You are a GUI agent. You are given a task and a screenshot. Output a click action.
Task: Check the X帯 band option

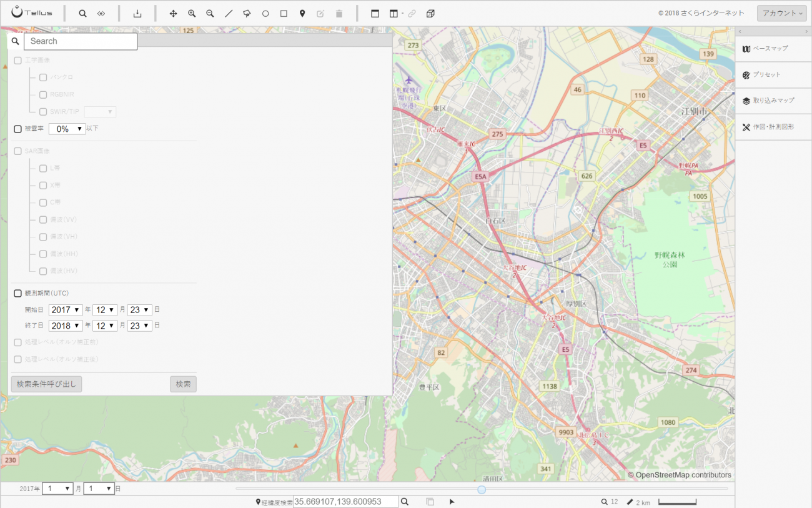point(43,186)
